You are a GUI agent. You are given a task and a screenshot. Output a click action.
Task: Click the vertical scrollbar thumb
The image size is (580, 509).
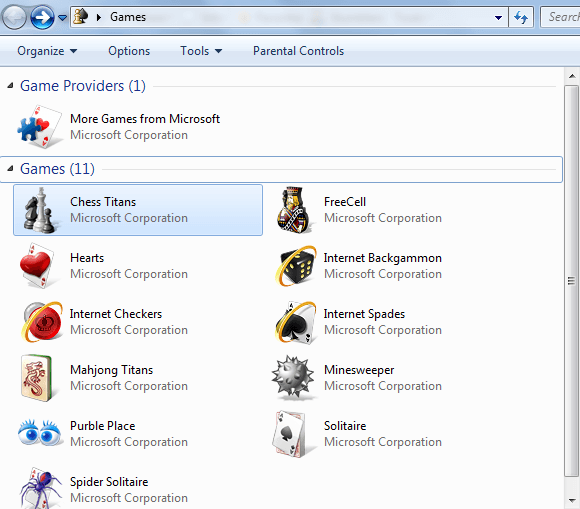[572, 281]
